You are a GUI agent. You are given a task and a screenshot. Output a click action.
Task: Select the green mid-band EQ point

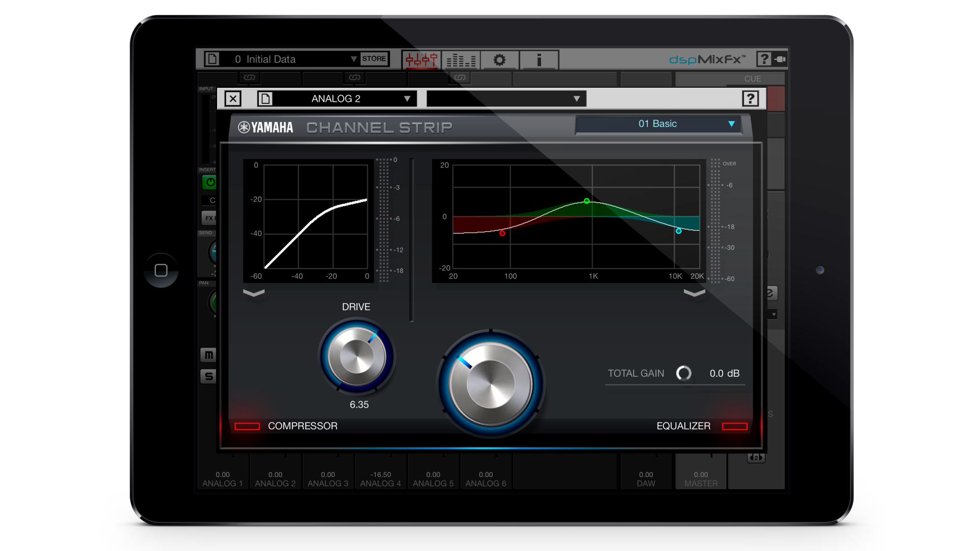click(587, 201)
